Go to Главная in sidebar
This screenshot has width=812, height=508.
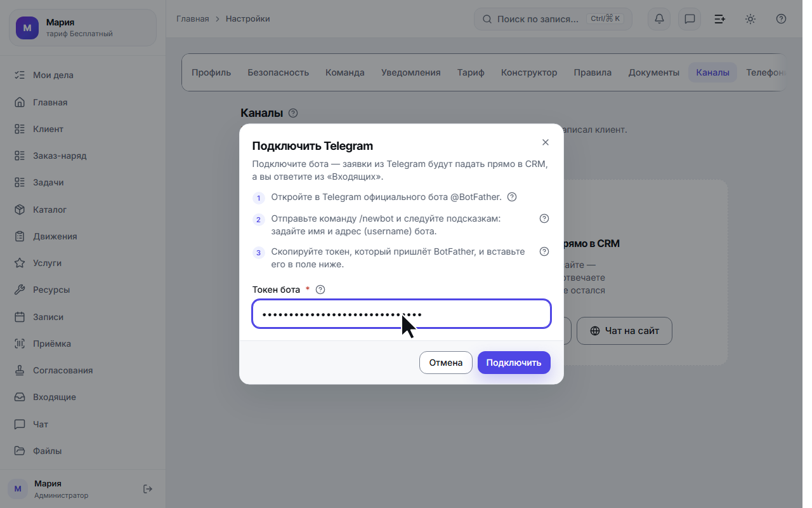point(82,102)
